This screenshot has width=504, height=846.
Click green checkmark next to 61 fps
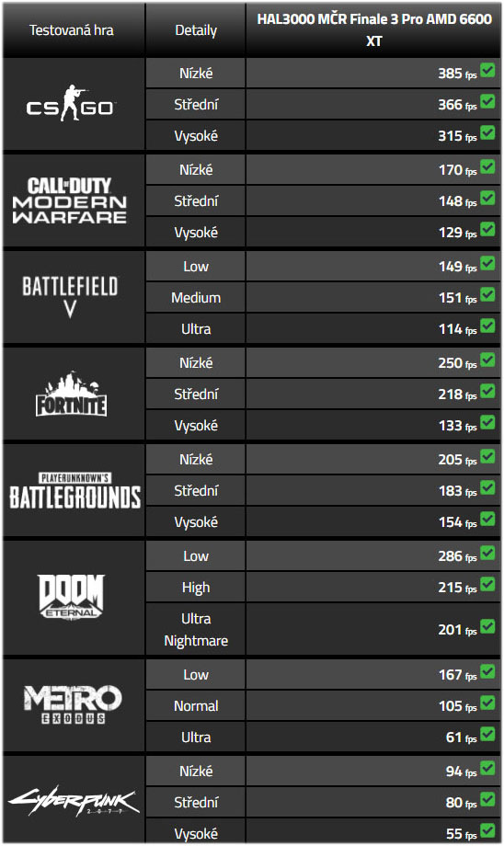pos(487,735)
